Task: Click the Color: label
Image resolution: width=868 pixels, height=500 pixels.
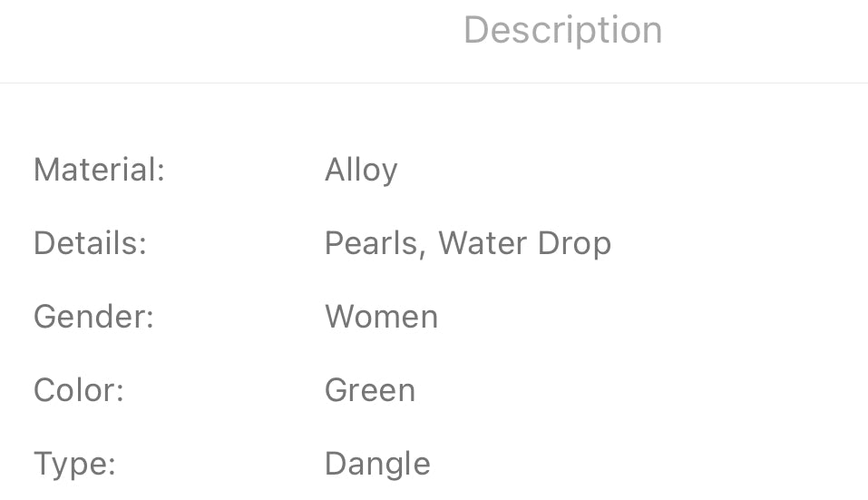Action: click(x=78, y=390)
